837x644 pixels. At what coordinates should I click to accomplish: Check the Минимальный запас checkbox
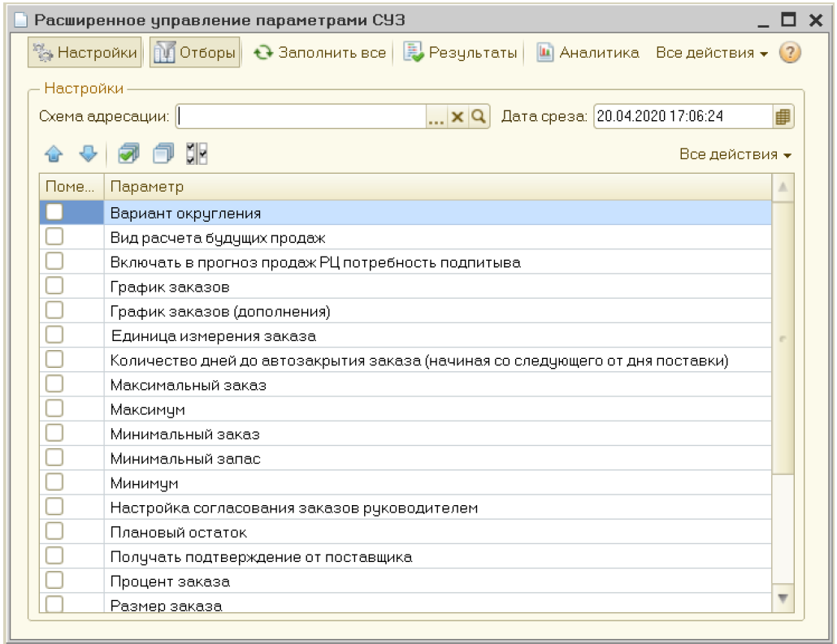(x=54, y=458)
